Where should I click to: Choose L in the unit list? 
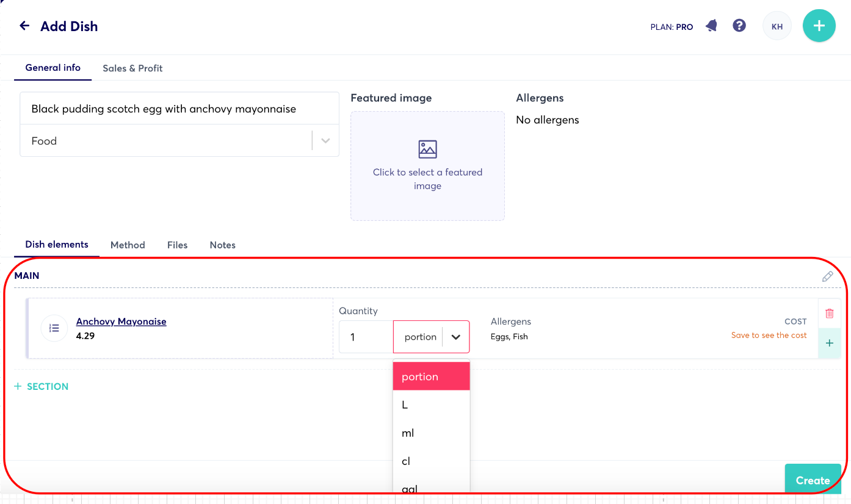pos(432,405)
